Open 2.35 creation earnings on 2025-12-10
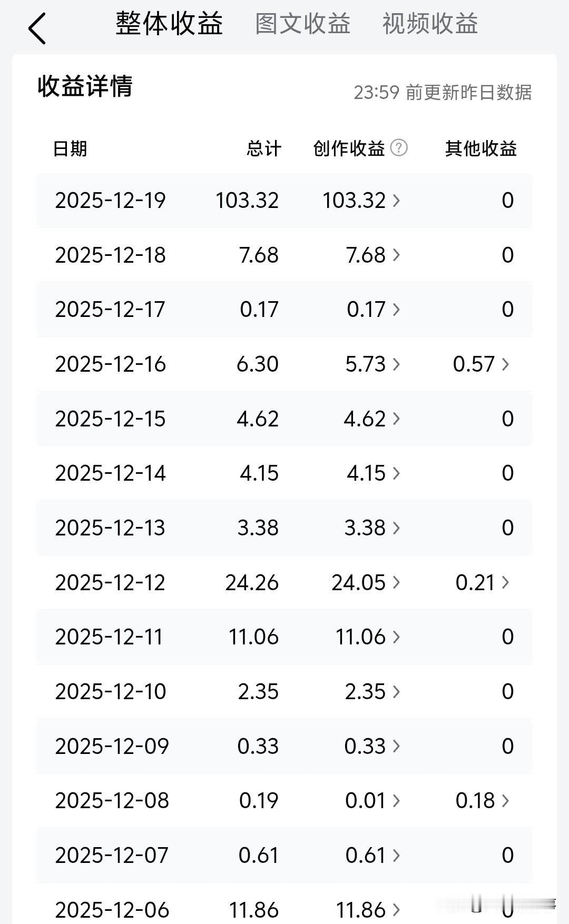 [x=373, y=692]
